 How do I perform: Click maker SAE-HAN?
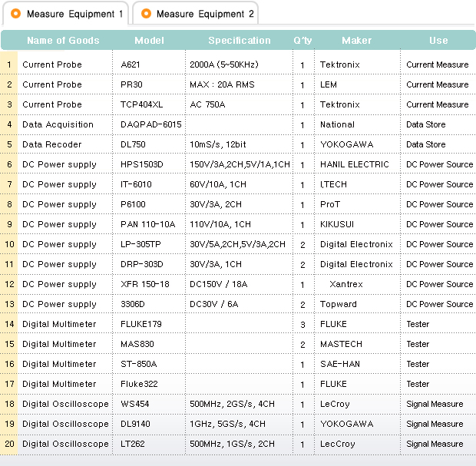click(340, 364)
